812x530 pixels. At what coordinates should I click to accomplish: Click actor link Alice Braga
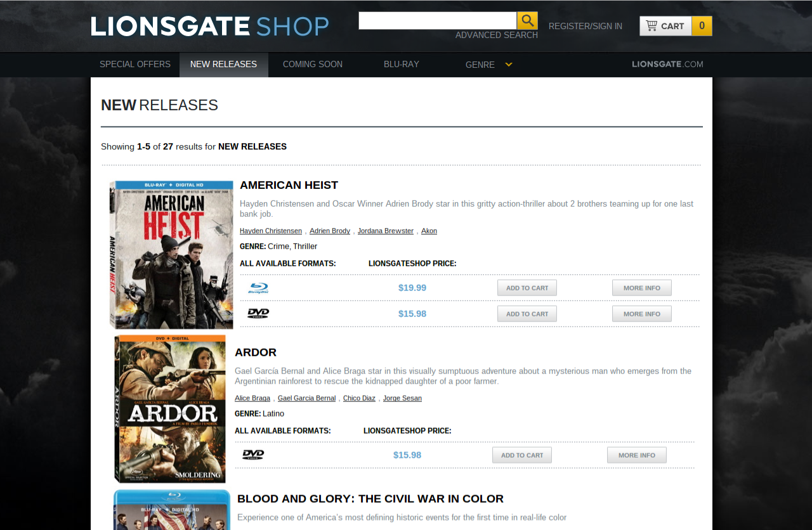pos(252,398)
